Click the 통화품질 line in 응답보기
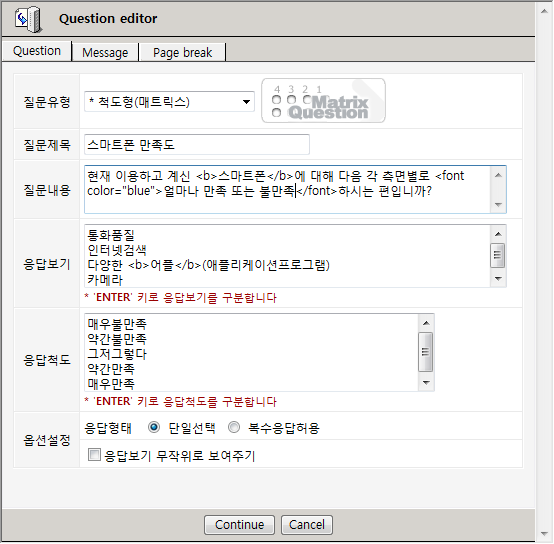 coord(111,235)
